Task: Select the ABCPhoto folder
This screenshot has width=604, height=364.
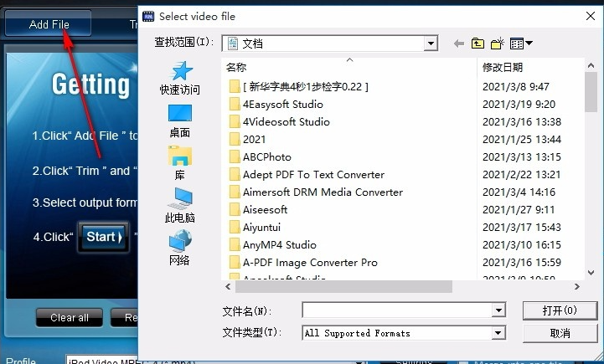Action: coord(260,157)
